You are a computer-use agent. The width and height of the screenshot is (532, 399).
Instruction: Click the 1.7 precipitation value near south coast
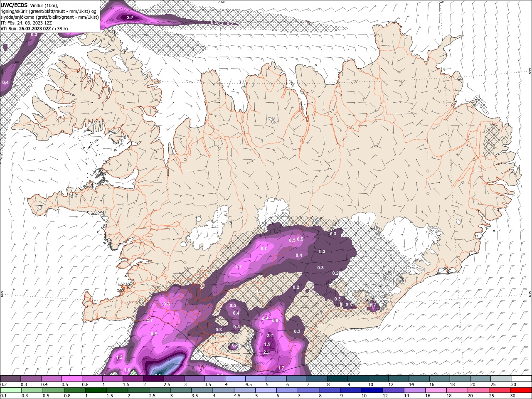click(281, 368)
